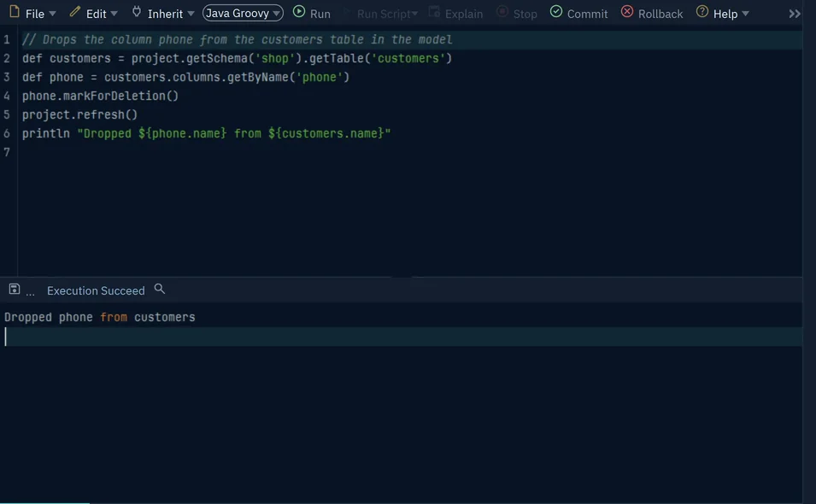Click the println statement line

(x=206, y=133)
